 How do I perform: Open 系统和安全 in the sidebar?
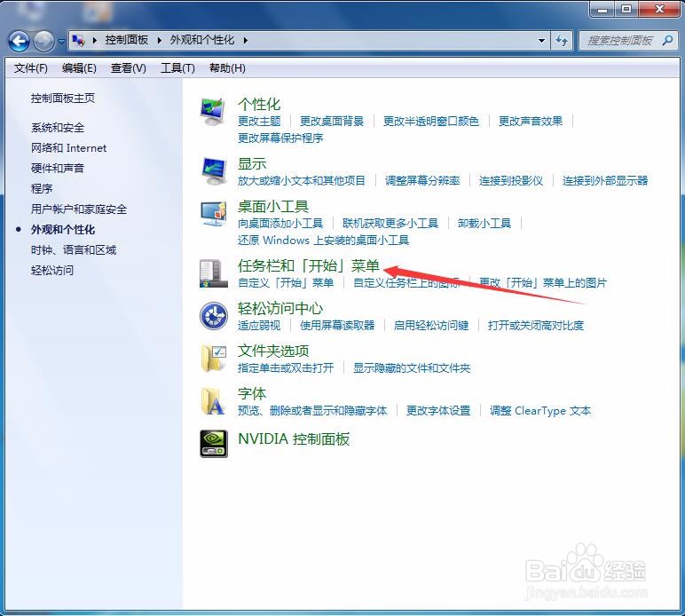pos(58,128)
